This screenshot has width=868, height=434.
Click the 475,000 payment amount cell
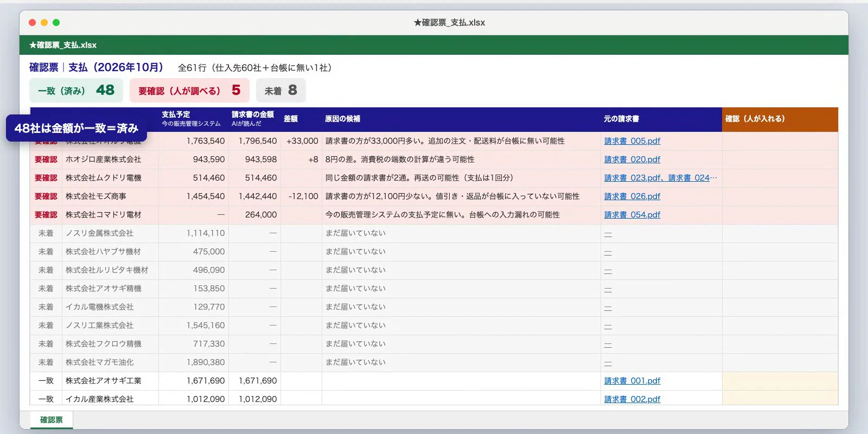click(x=193, y=252)
